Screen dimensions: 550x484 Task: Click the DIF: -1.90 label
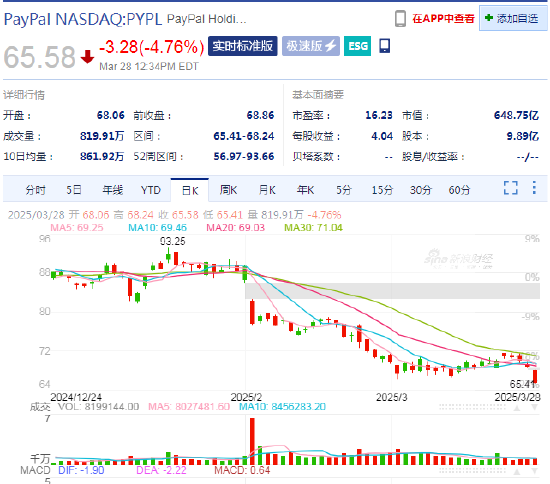pos(81,470)
